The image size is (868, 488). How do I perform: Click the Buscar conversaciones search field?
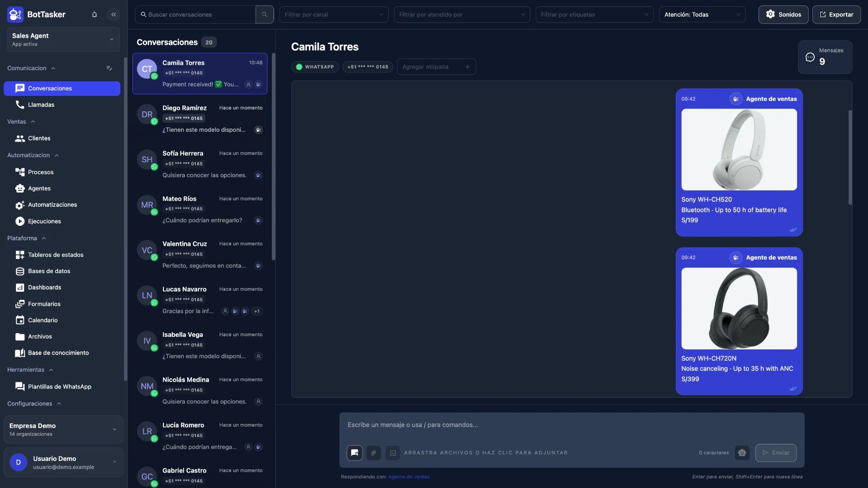195,15
